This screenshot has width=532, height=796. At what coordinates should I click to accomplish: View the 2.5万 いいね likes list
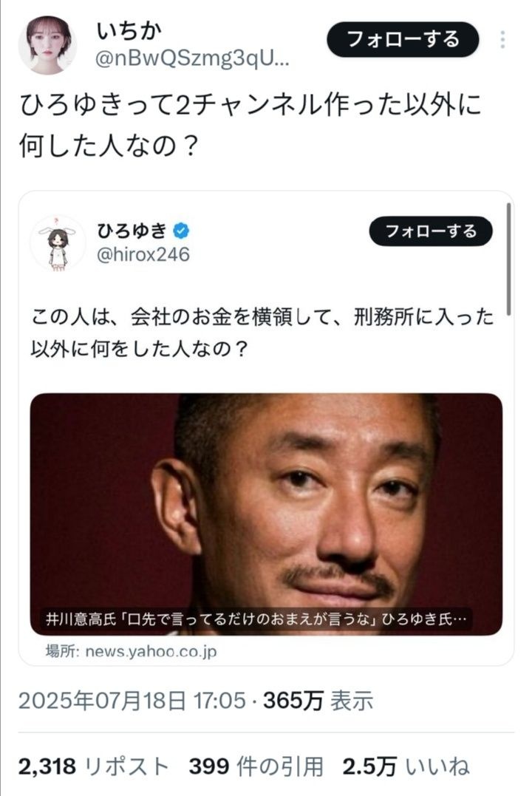point(406,766)
